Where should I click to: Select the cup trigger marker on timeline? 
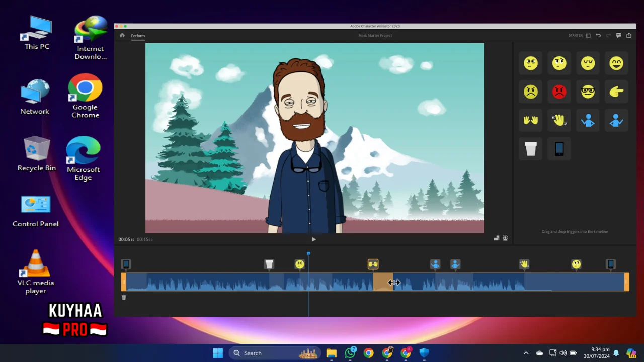click(x=269, y=264)
